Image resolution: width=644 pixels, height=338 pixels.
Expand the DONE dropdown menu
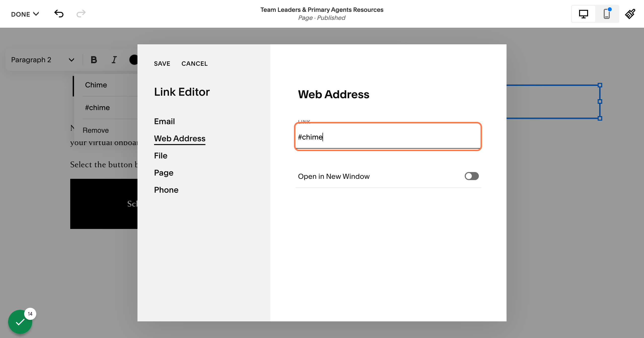pos(25,14)
